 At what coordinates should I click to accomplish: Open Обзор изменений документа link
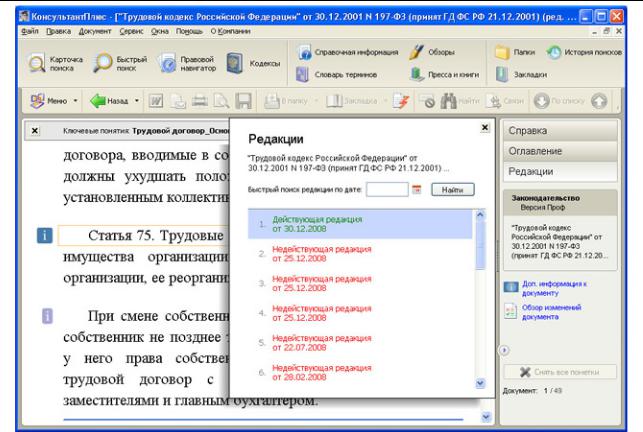(552, 312)
